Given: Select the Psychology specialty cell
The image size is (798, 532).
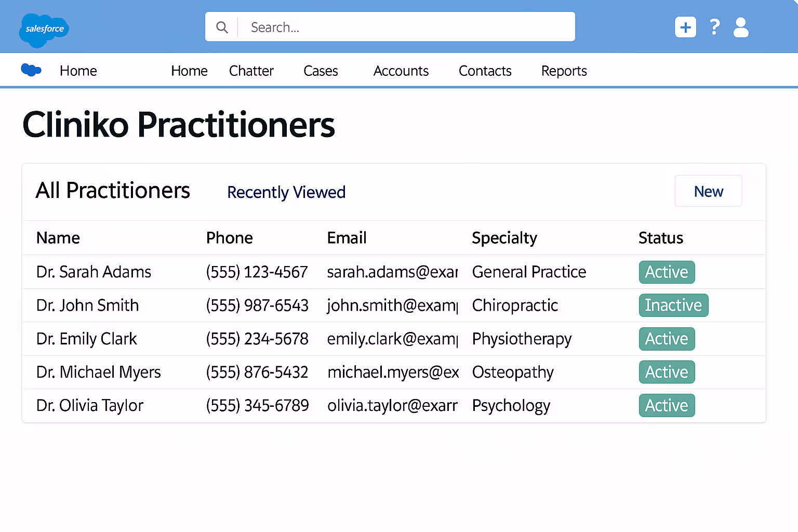Looking at the screenshot, I should (511, 406).
